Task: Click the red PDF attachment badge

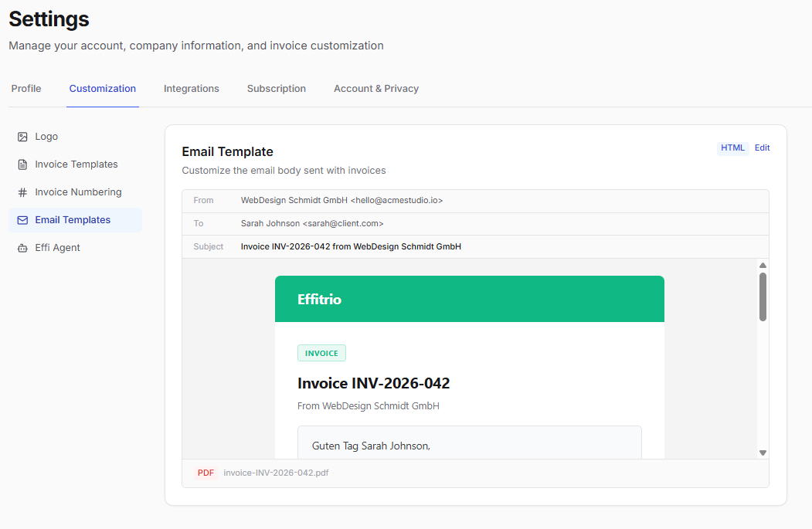Action: [x=206, y=473]
